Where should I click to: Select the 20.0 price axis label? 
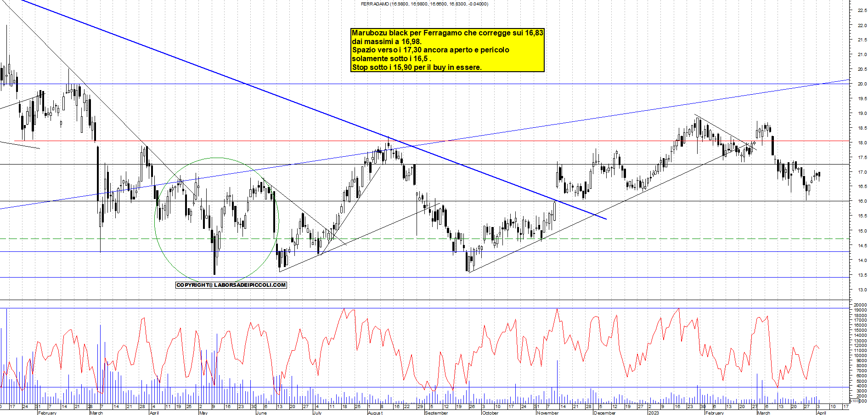tap(862, 84)
